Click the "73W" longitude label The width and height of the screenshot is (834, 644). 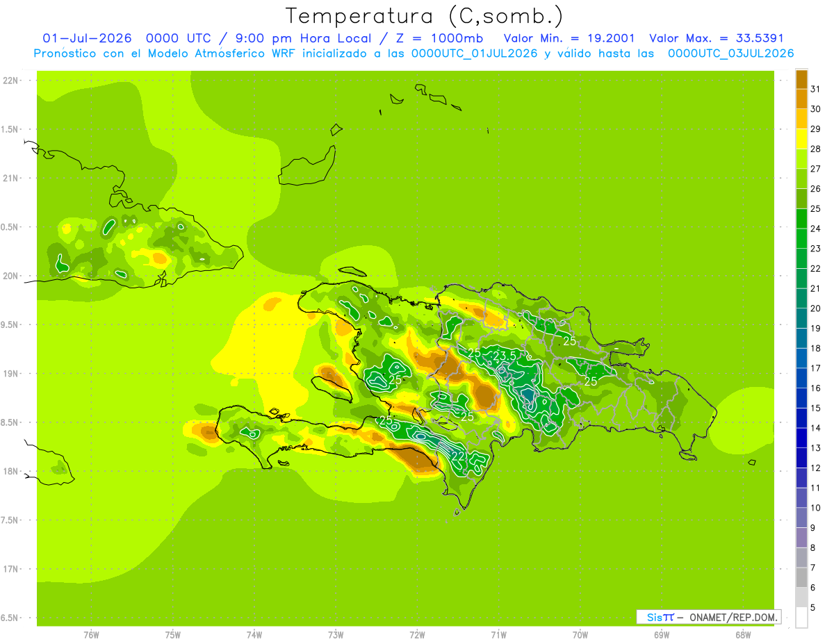[x=336, y=634]
